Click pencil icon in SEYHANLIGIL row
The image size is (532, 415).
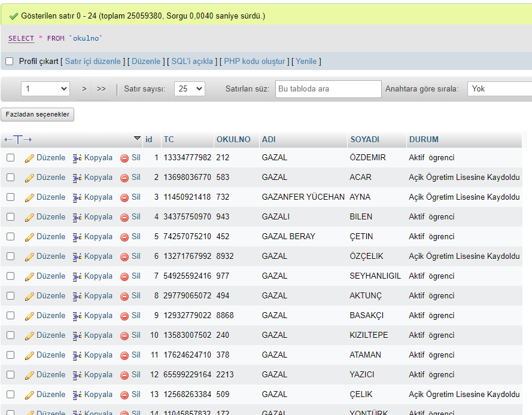[29, 276]
